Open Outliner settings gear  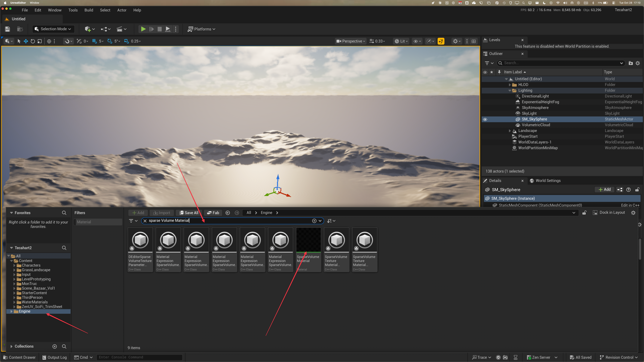[x=638, y=63]
